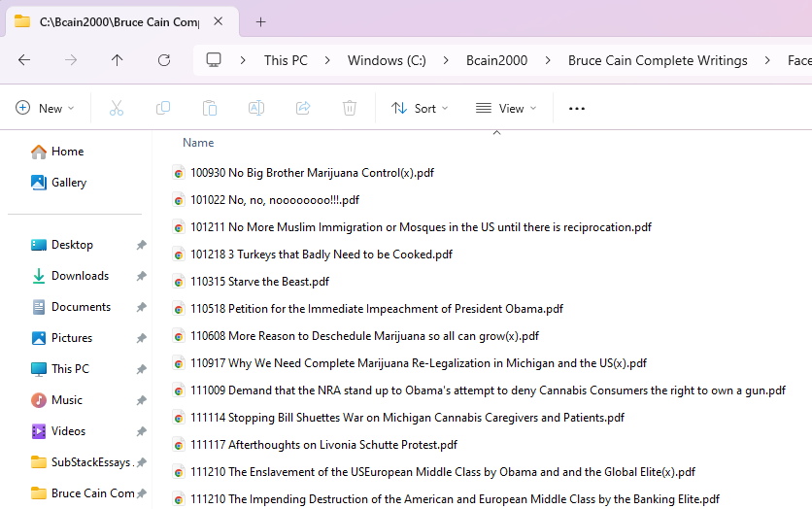Open Videos in the navigation pane
The height and width of the screenshot is (509, 812).
68,431
